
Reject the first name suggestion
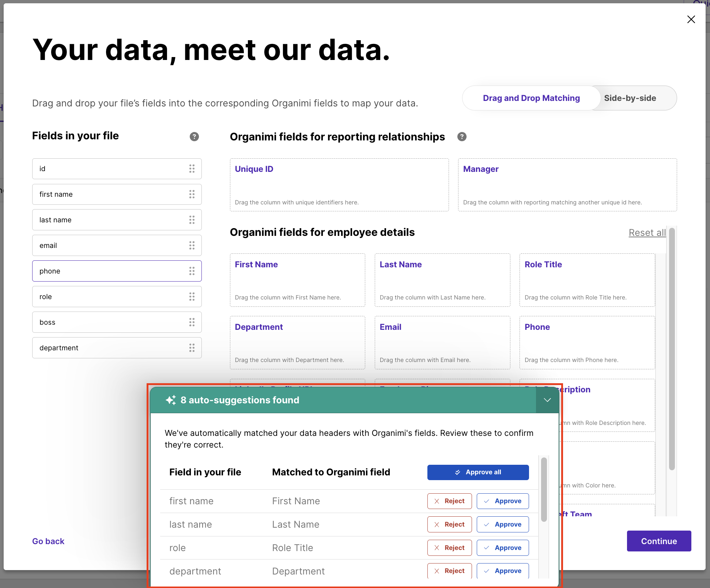(x=449, y=501)
